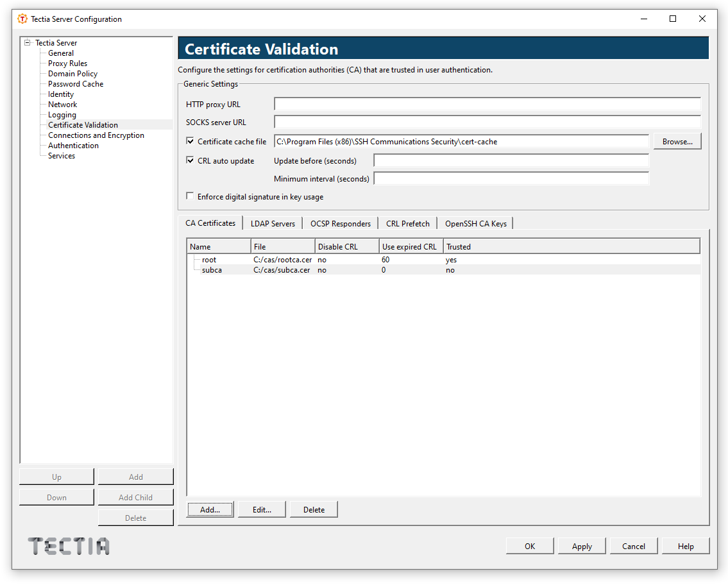Open the Identity settings page
Viewport: 728px width, 585px height.
61,94
